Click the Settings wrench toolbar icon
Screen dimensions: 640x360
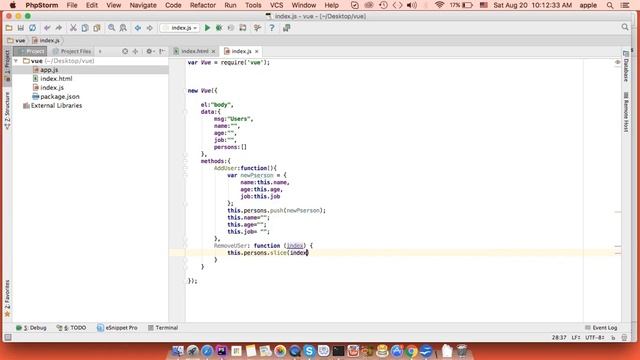257,28
